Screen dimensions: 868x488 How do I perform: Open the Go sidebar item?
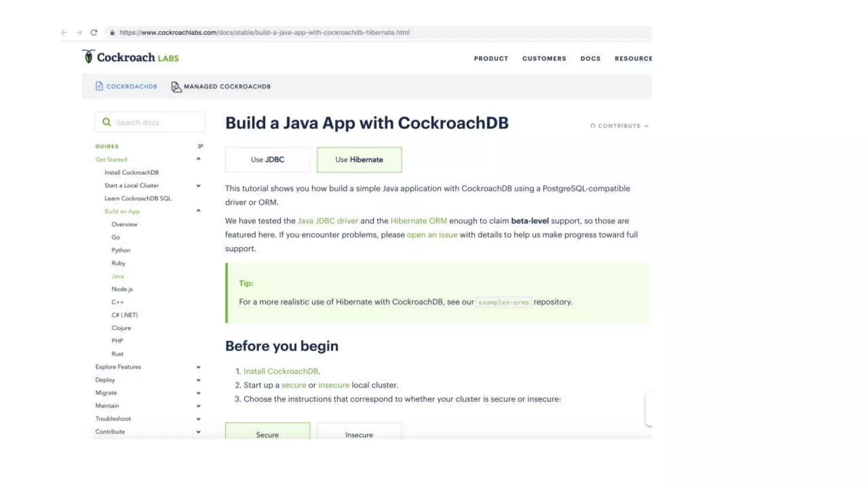pos(116,237)
